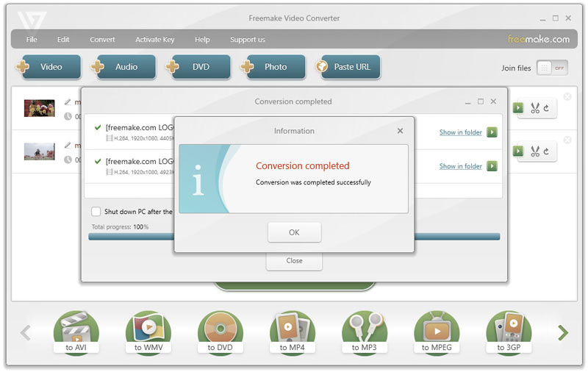Click green checkmark of first converted file
The image size is (588, 372).
pos(98,127)
